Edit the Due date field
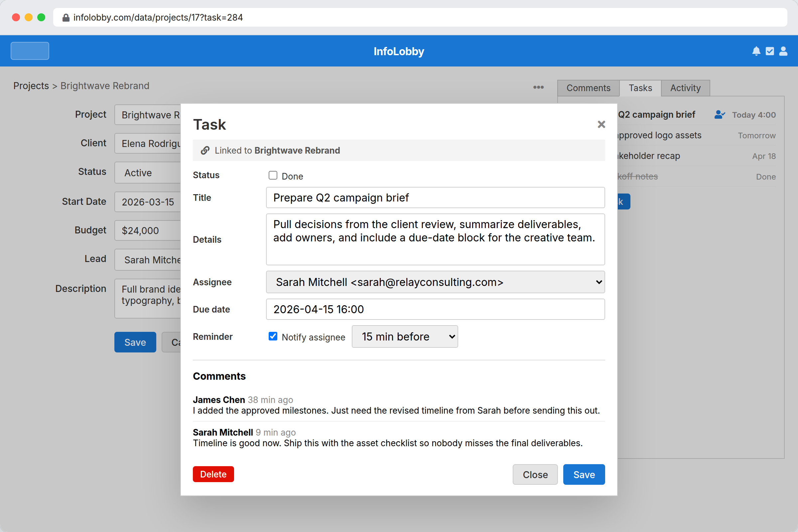The width and height of the screenshot is (798, 532). 435,309
